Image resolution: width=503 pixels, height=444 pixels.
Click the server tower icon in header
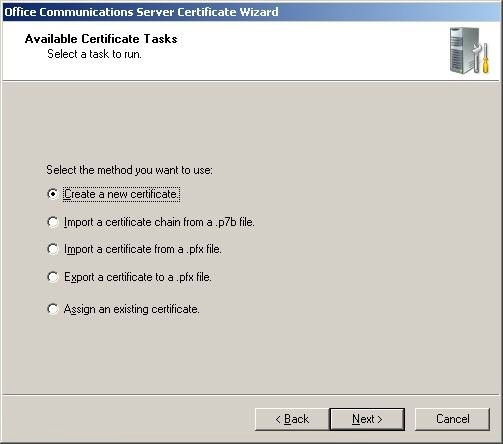464,50
